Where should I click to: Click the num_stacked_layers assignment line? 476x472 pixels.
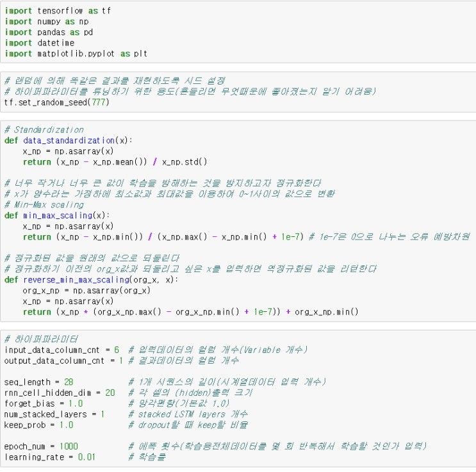(54, 414)
